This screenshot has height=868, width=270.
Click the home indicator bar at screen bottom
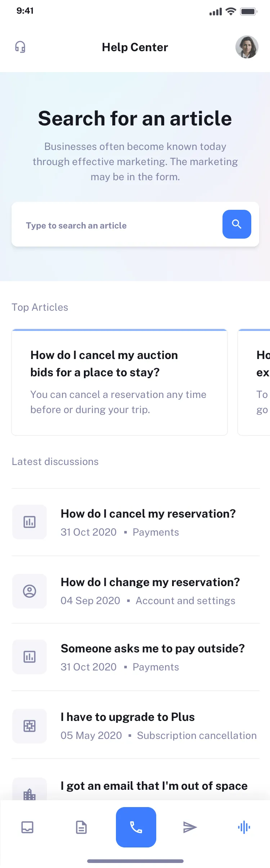135,861
